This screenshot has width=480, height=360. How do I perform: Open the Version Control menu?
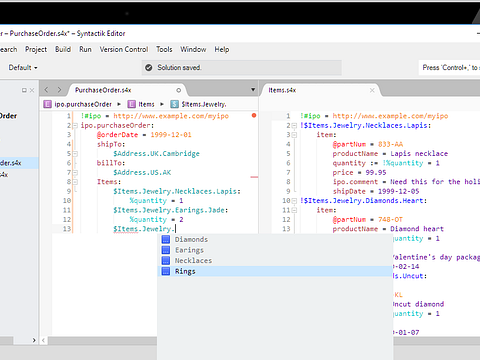click(x=124, y=49)
